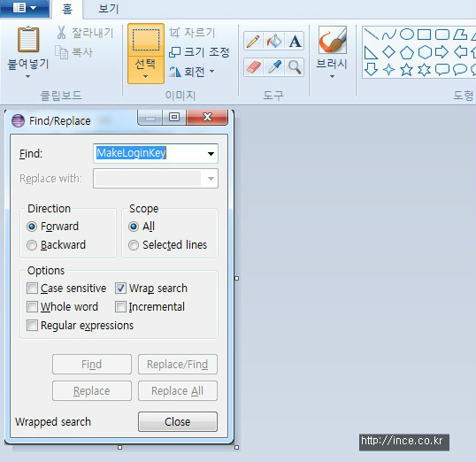Select Forward direction radio button

tap(32, 227)
